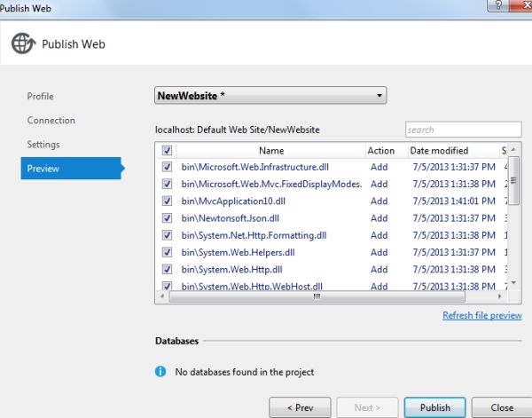Image resolution: width=532 pixels, height=418 pixels.
Task: Go to the Connection step
Action: click(51, 120)
